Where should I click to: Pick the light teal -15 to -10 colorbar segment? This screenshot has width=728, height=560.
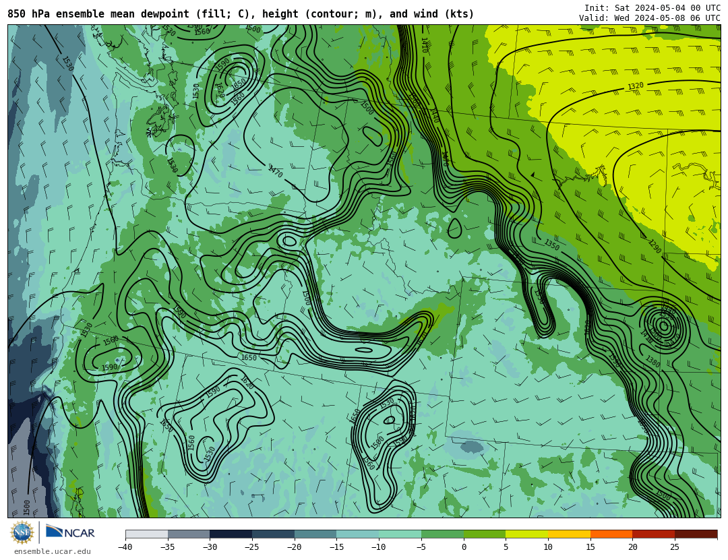tap(358, 534)
